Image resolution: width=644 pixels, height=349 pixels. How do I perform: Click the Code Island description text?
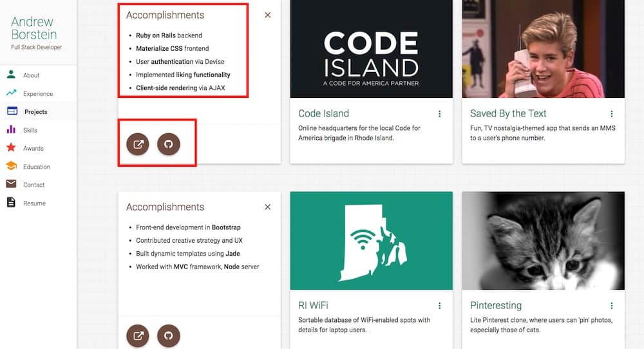[359, 133]
